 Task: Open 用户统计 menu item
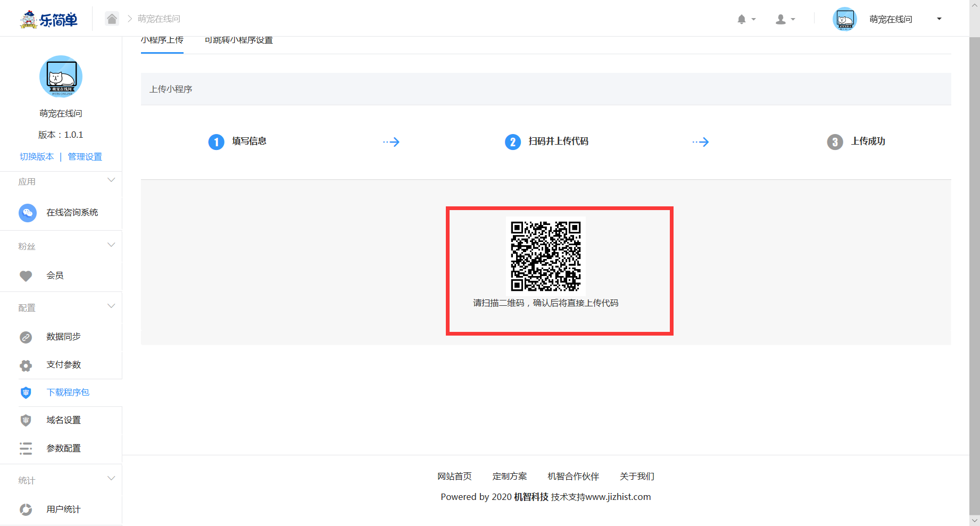click(x=63, y=509)
